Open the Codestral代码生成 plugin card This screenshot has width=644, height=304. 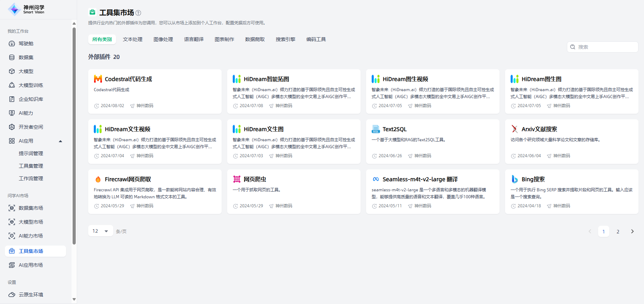[x=155, y=91]
